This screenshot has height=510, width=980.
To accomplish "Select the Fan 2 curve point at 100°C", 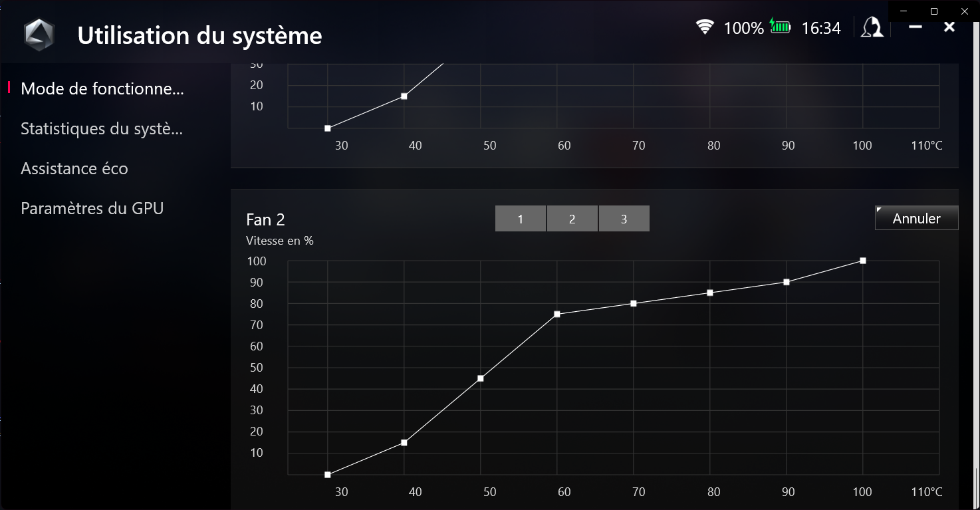I will [862, 261].
